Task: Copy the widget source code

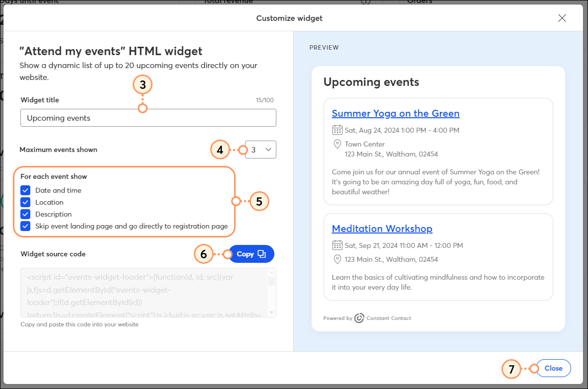Action: click(251, 254)
